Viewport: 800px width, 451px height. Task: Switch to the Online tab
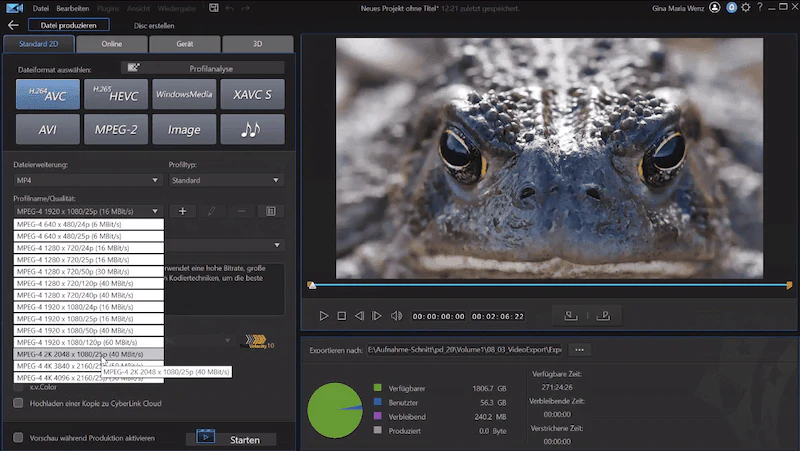(x=111, y=44)
